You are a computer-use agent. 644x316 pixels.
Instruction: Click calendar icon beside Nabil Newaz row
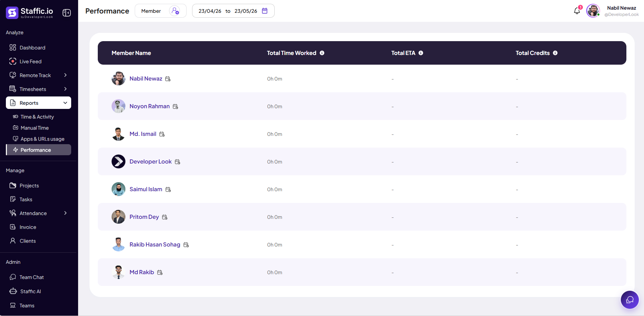pos(168,79)
